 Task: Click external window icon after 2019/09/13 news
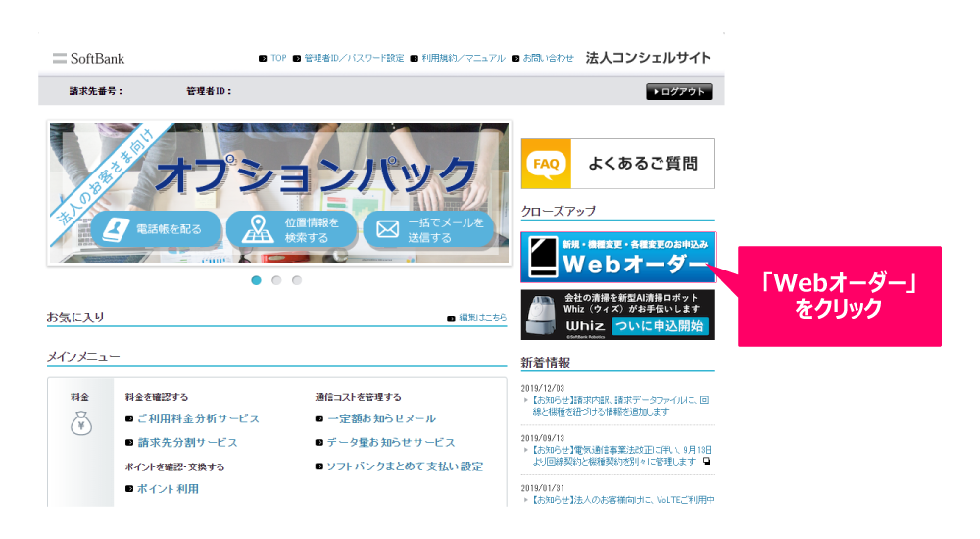[707, 461]
